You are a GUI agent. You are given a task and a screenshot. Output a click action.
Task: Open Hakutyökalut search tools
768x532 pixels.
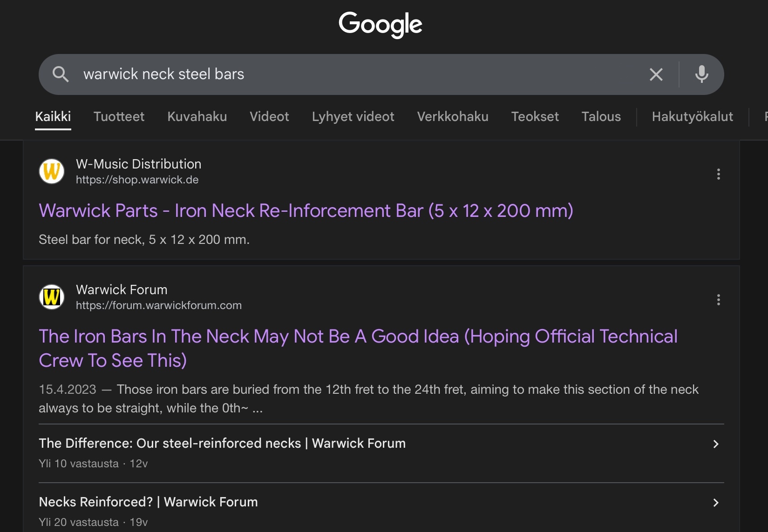point(692,116)
